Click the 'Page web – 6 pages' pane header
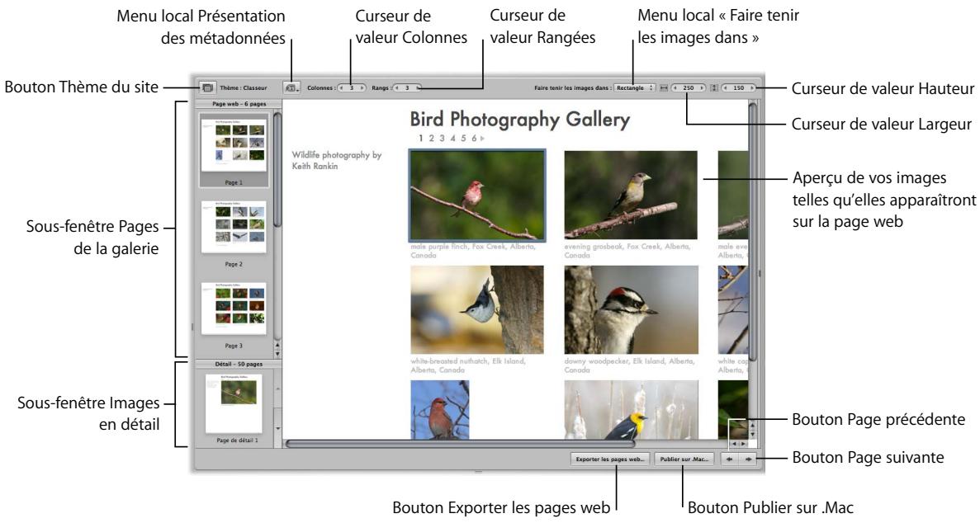Viewport: 980px width, 523px height. [x=239, y=104]
